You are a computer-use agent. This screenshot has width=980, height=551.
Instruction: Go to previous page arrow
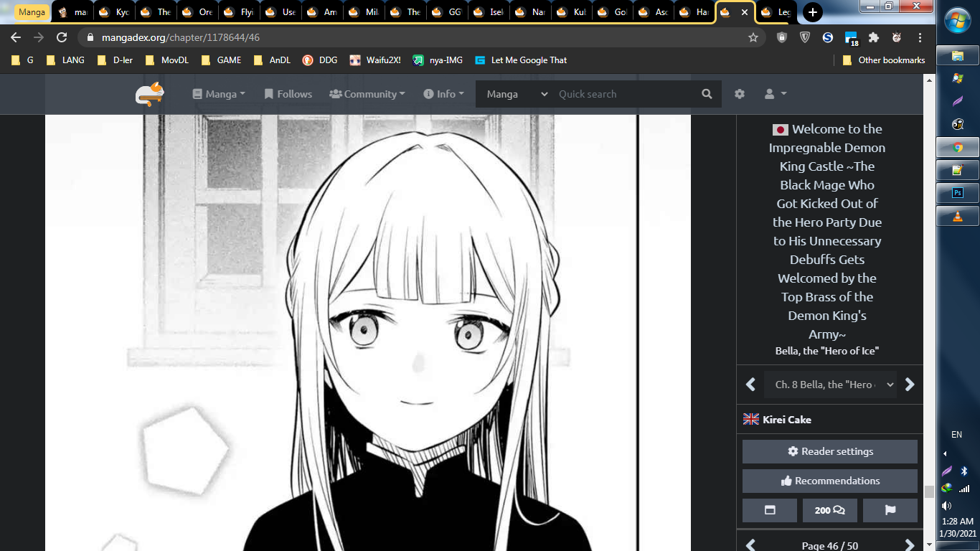(x=751, y=545)
